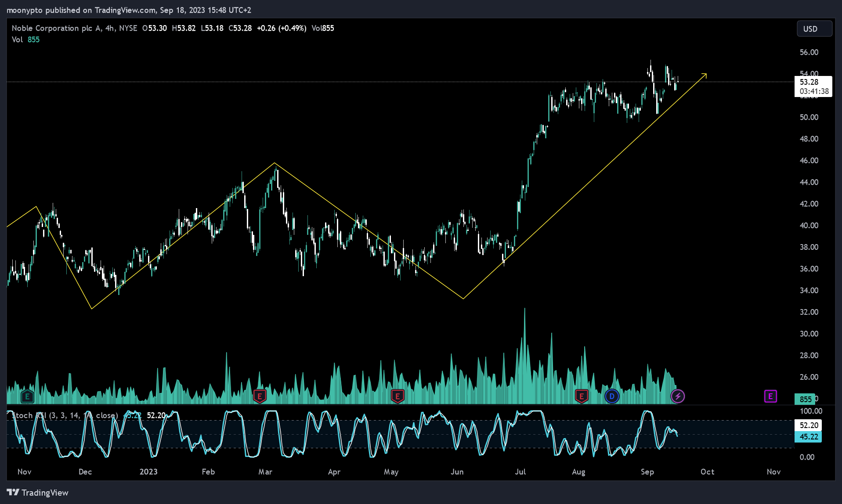
Task: Click the 45.22 Stoch RSI axis label
Action: click(x=809, y=436)
